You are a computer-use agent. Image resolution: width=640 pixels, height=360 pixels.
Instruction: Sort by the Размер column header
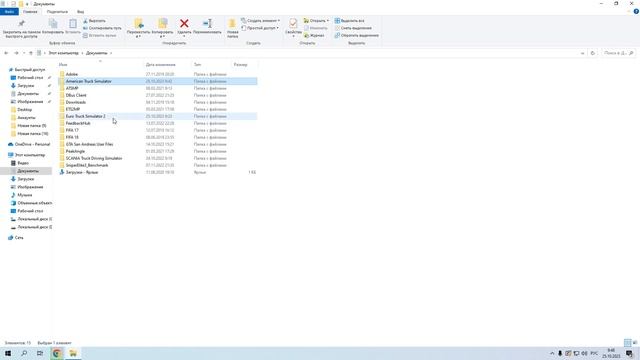coord(240,65)
